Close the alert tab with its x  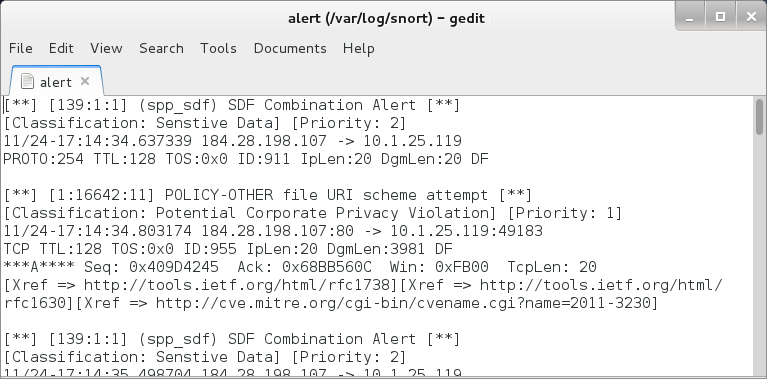tap(85, 81)
